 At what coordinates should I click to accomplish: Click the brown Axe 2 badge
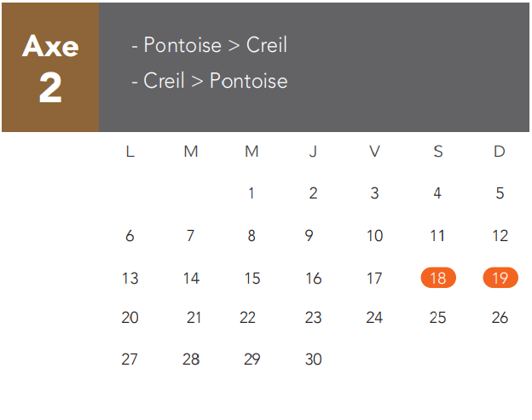pos(50,67)
